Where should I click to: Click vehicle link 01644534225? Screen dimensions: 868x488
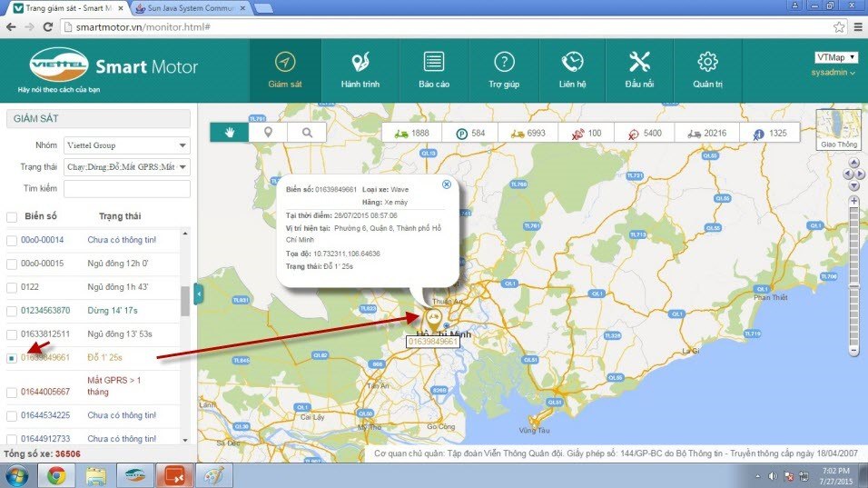[x=45, y=415]
